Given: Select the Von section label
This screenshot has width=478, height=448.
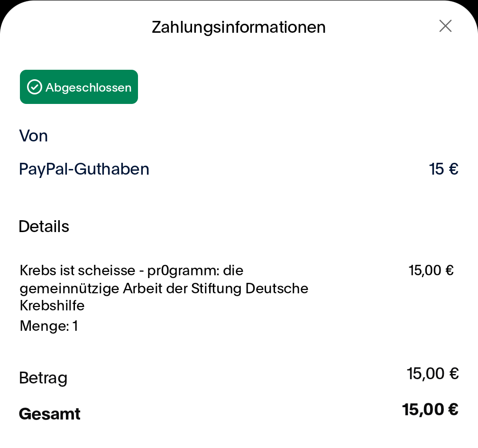Looking at the screenshot, I should 33,136.
